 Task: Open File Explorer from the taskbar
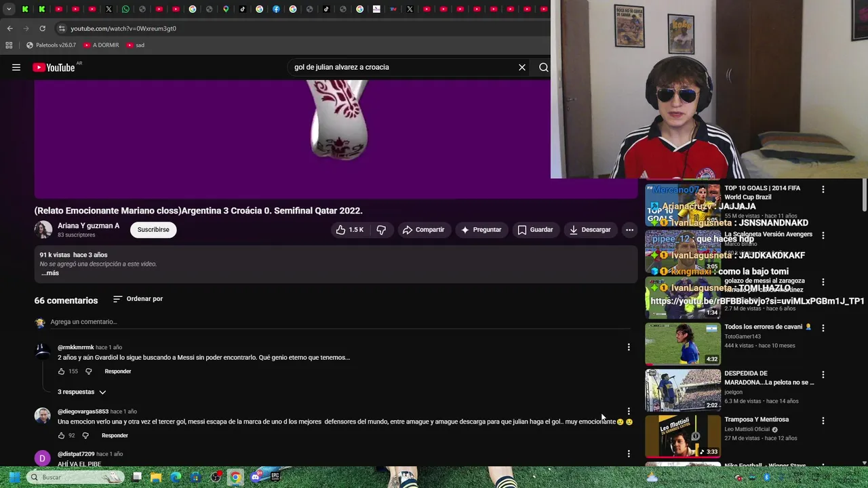tap(156, 477)
